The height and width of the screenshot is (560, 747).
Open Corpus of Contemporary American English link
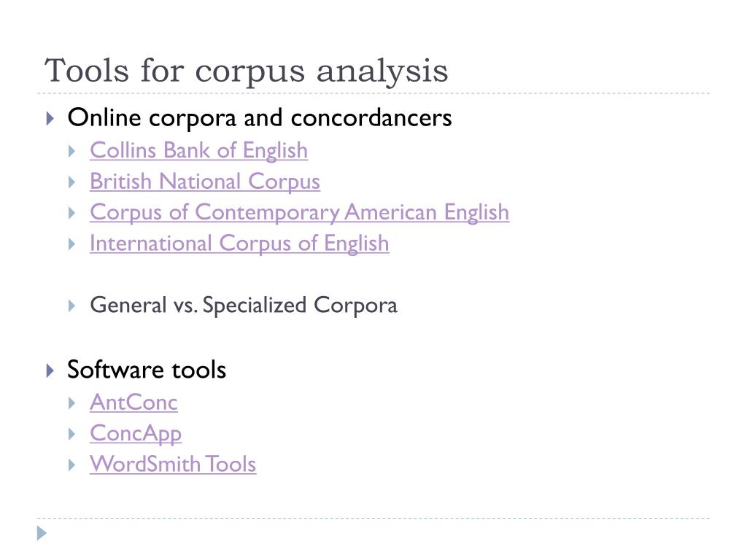click(x=299, y=212)
